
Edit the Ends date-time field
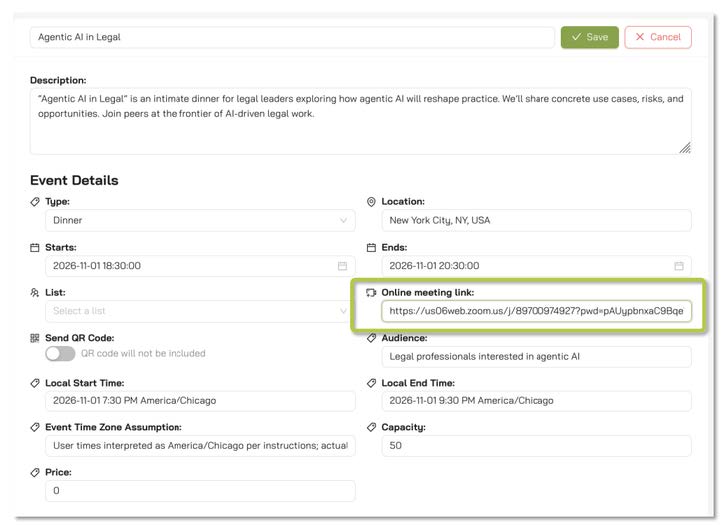pos(536,266)
